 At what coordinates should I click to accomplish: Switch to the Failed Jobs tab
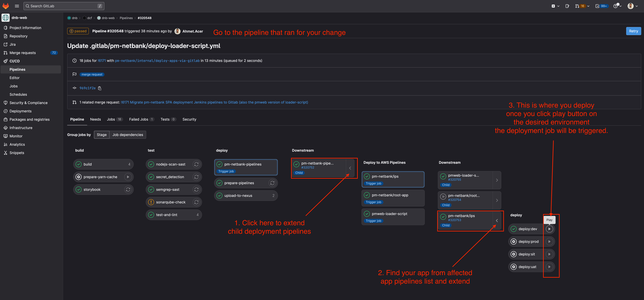pyautogui.click(x=141, y=119)
